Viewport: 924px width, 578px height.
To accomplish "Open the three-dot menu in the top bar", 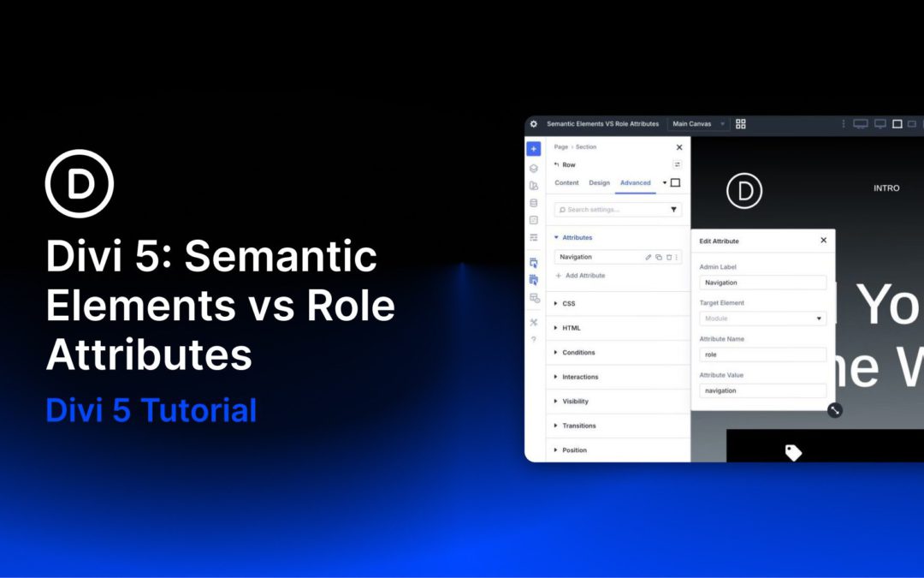I will click(844, 124).
